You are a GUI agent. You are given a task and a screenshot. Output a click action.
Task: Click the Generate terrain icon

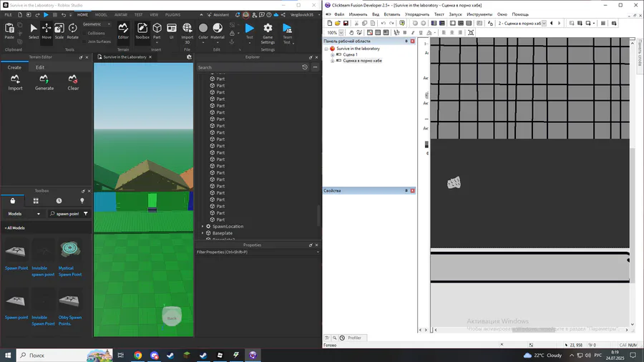tap(44, 82)
